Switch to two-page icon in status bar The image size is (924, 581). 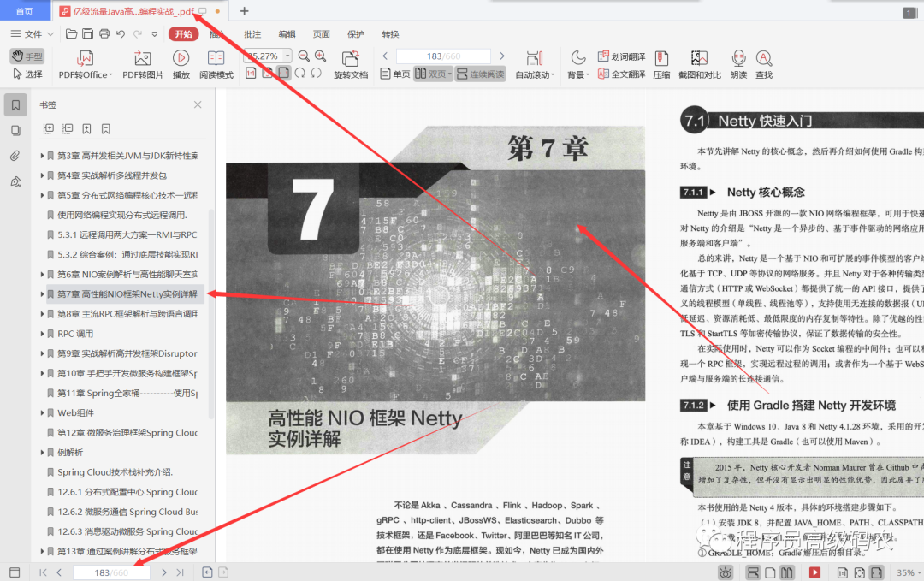[x=787, y=572]
